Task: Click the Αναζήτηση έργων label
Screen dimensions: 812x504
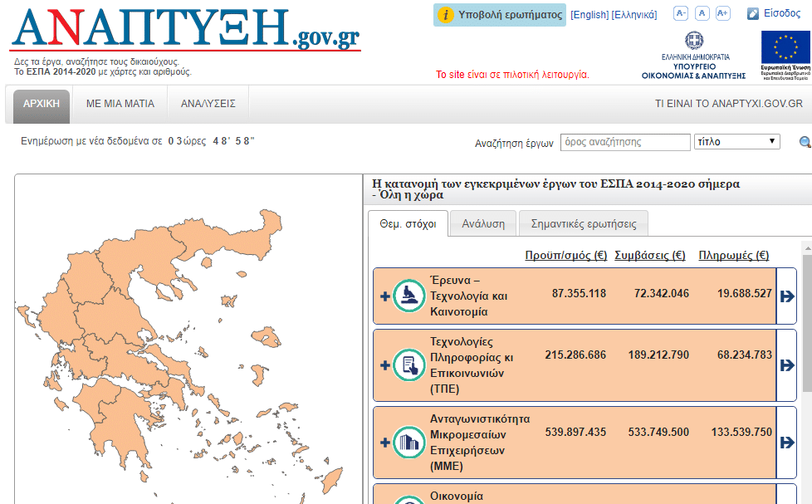Action: 514,143
